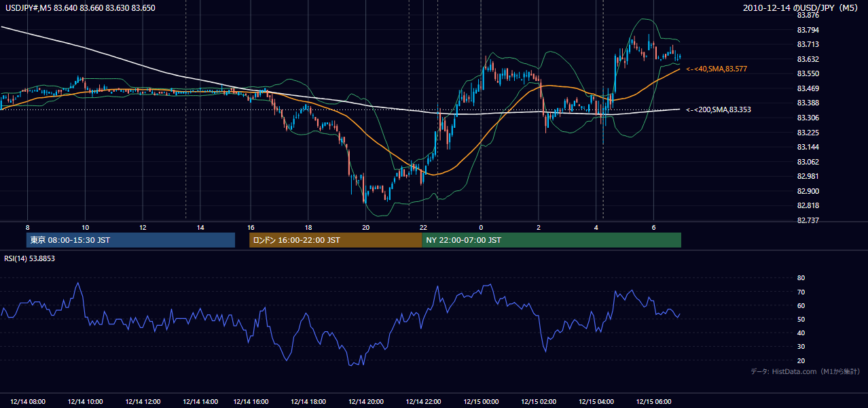Click the RSI(14) 53.8853 indicator label
The height and width of the screenshot is (408, 868).
(x=30, y=258)
